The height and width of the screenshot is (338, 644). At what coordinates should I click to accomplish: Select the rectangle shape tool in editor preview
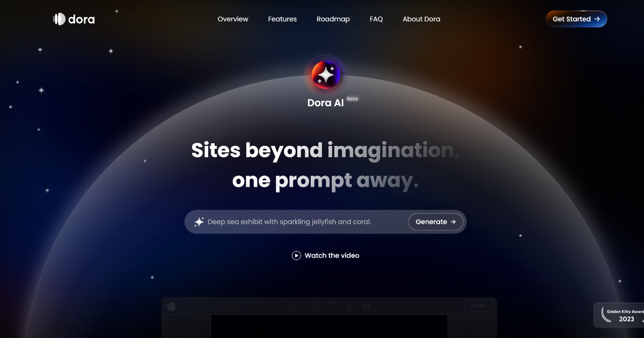(317, 306)
